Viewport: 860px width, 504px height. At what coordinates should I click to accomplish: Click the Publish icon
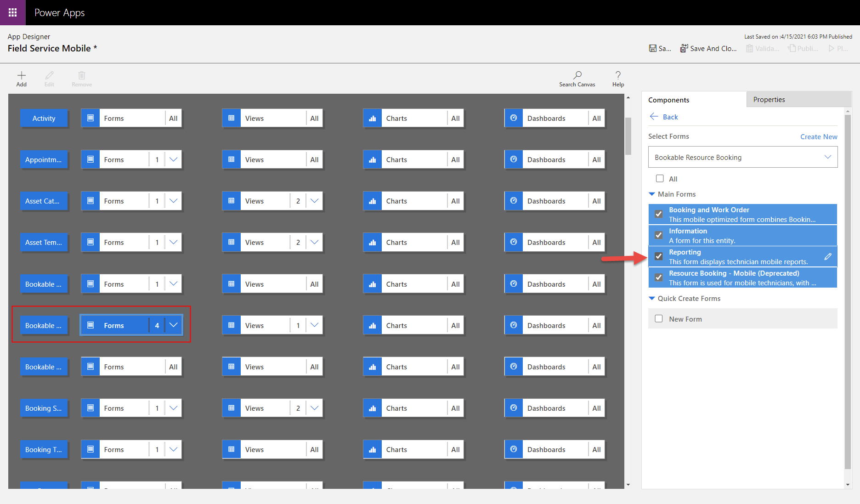tap(792, 48)
